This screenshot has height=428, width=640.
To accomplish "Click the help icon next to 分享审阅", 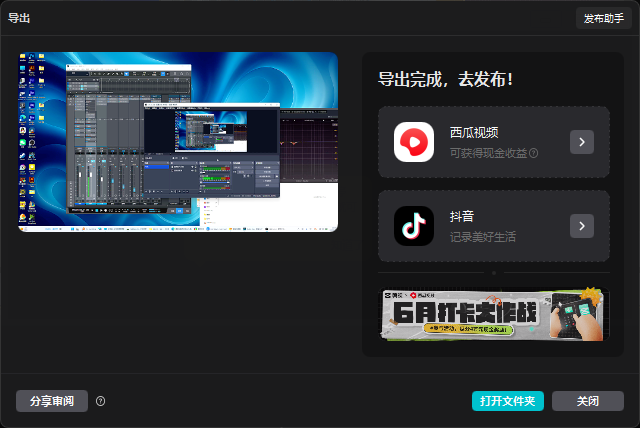I will (x=100, y=401).
